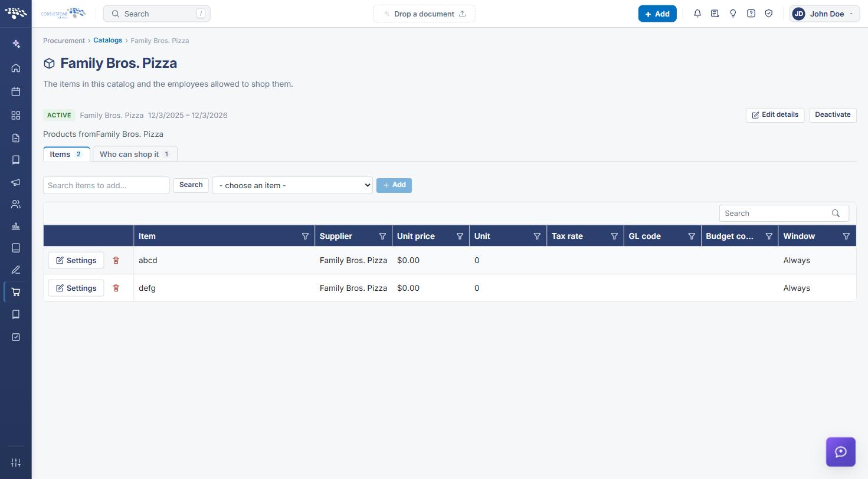Delete the defg item with trash icon

[x=116, y=288]
